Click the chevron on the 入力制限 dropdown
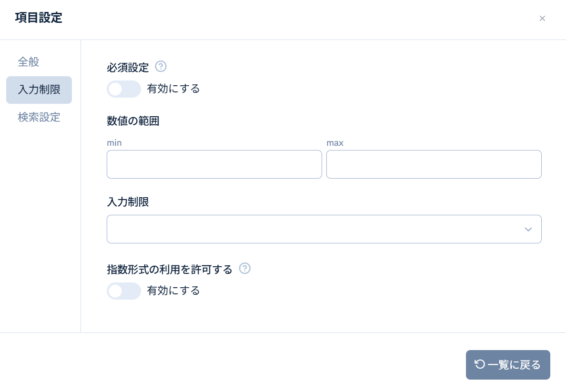This screenshot has width=566, height=392. pyautogui.click(x=528, y=229)
